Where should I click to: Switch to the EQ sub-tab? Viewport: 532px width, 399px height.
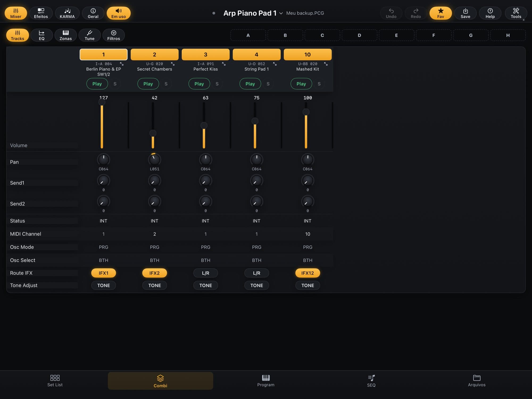pos(41,35)
